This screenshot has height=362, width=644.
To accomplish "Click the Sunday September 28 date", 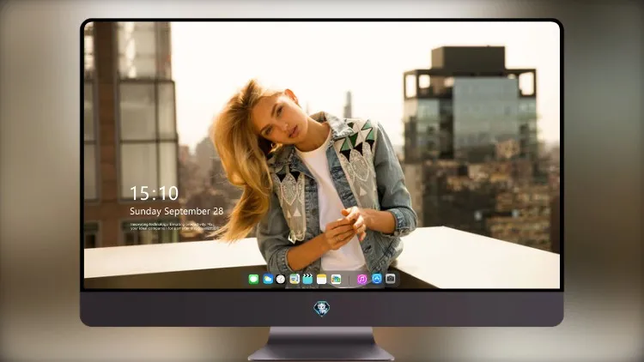I will [x=177, y=211].
